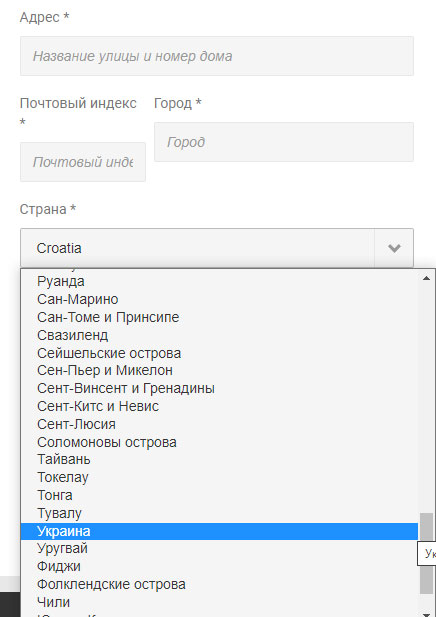This screenshot has width=436, height=617.
Task: Select Сент-Китс и Невис entry
Action: pos(219,406)
